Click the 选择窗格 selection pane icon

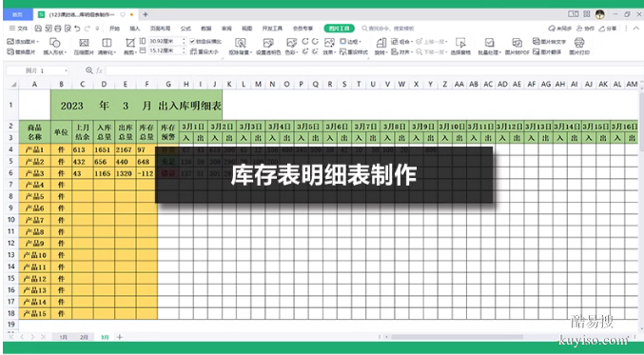coord(460,43)
